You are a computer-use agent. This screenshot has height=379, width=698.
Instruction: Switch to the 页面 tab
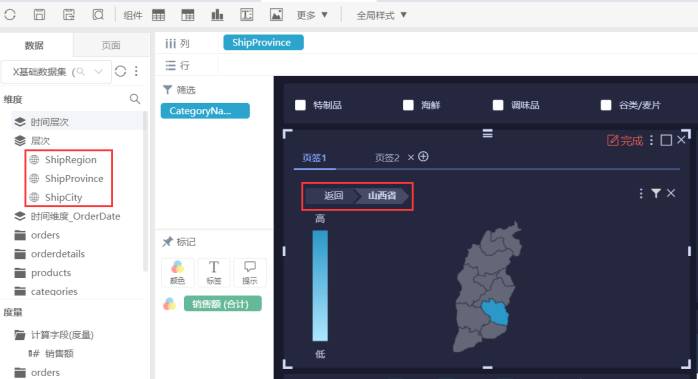coord(111,45)
